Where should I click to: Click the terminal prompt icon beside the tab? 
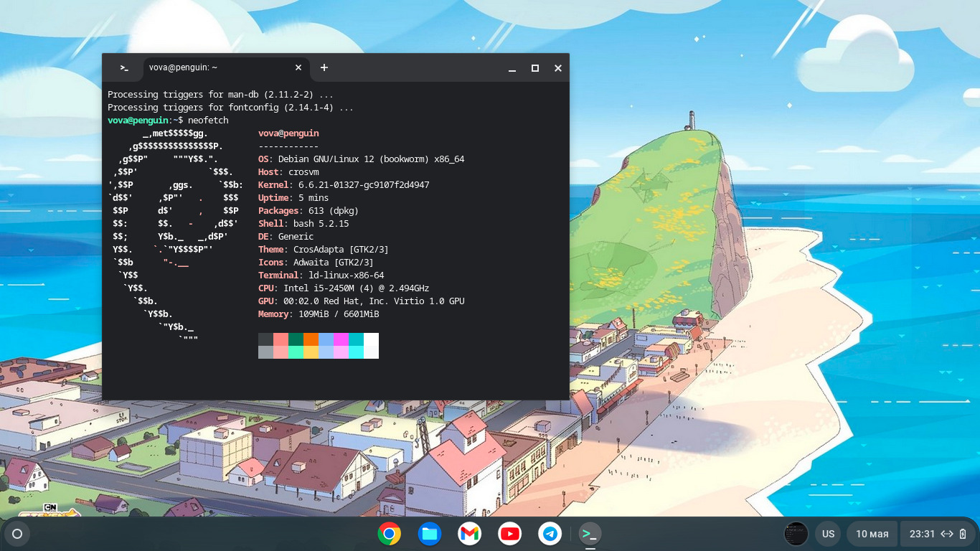click(124, 68)
